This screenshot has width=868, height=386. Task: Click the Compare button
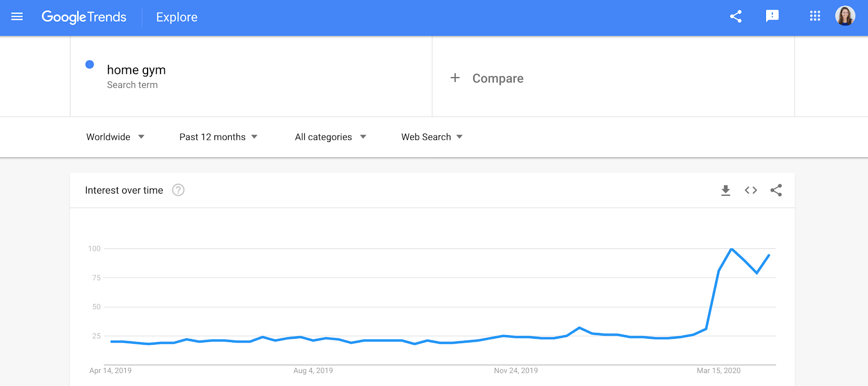(x=497, y=79)
